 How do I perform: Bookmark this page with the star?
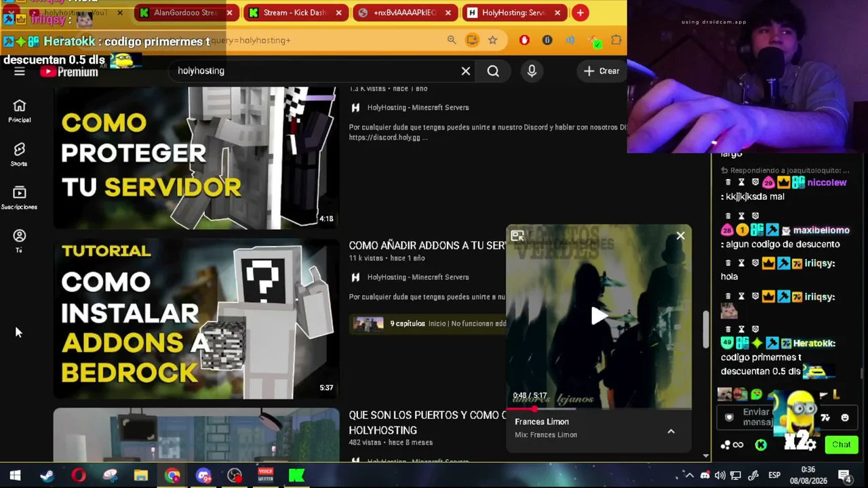coord(493,40)
